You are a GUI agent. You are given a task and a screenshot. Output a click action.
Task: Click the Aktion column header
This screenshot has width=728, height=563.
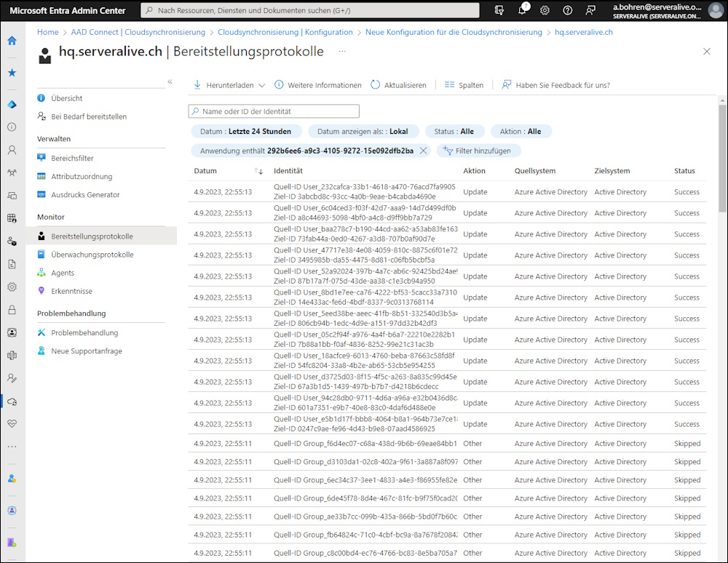[474, 171]
